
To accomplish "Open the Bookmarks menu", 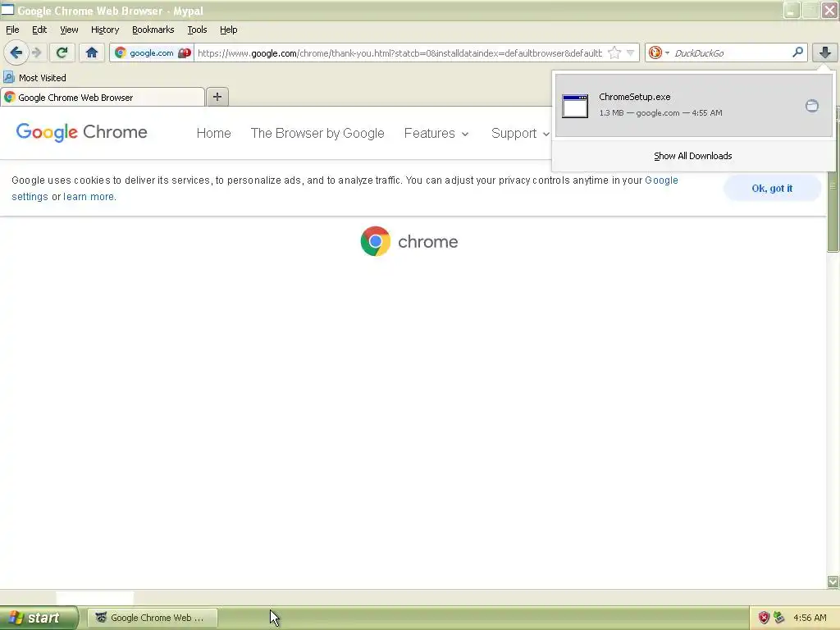I will (x=153, y=30).
